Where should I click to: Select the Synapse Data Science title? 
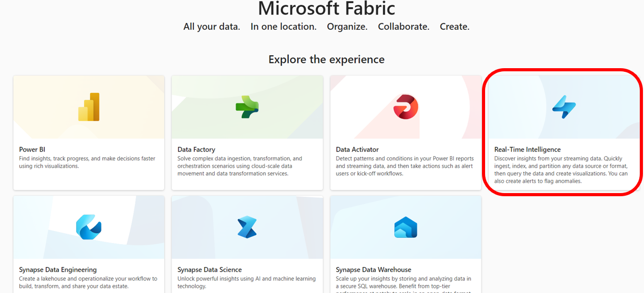pyautogui.click(x=209, y=270)
